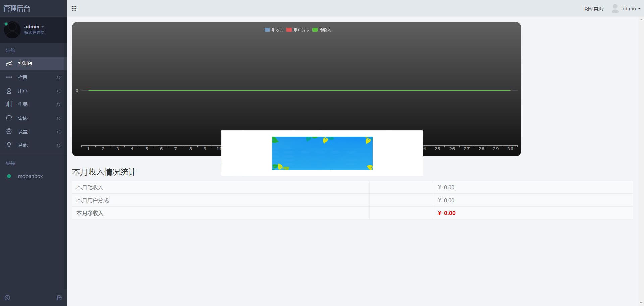Click the grid apps icon in top bar
644x306 pixels.
pyautogui.click(x=74, y=8)
